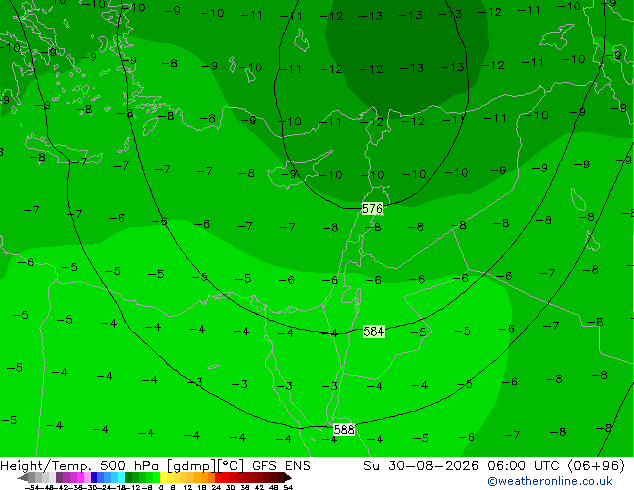Click the '0' value on the legend scale
634x490 pixels.
(161, 488)
